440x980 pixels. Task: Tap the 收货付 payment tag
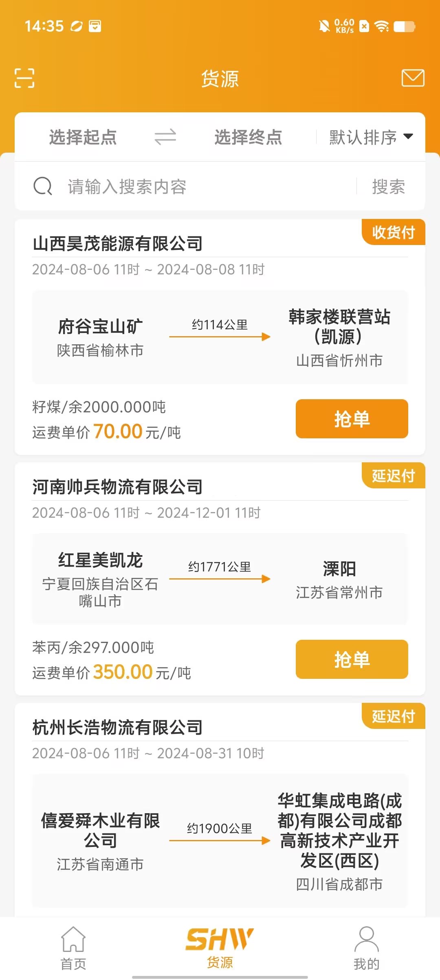click(x=394, y=232)
